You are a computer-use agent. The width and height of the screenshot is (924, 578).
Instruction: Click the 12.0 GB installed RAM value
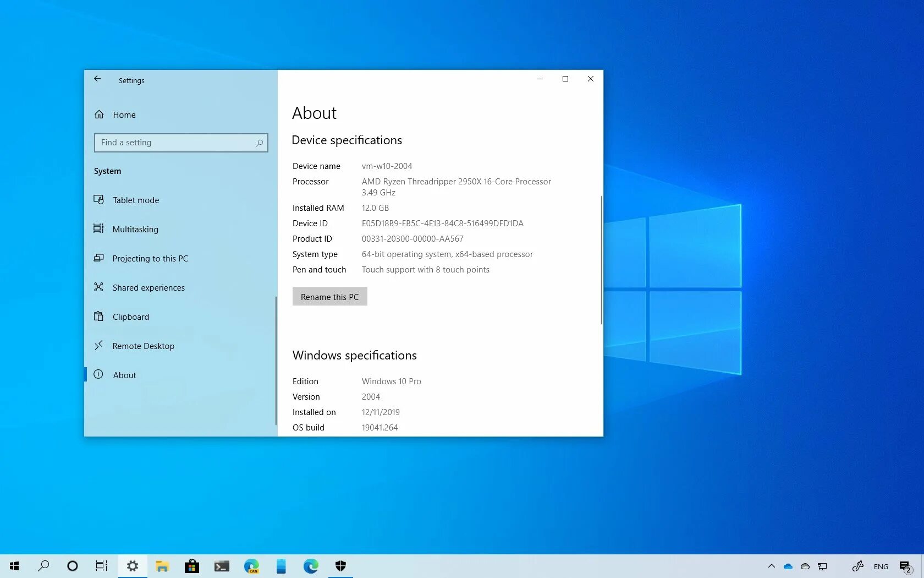(375, 208)
